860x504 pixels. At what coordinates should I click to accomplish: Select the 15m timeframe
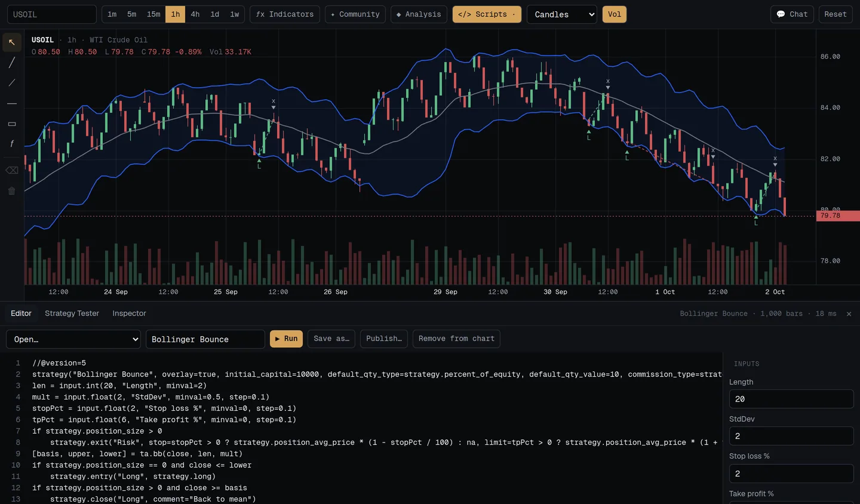153,14
